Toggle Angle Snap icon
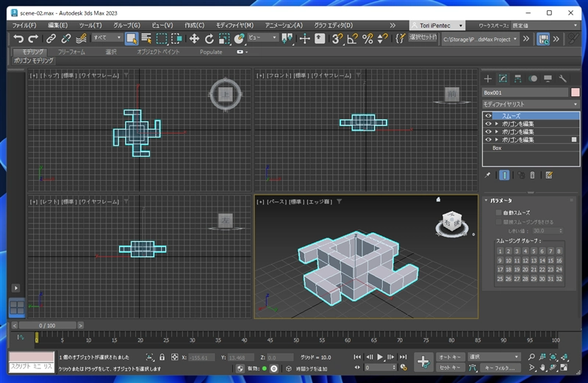Viewport: 588px width, 383px height. (x=352, y=38)
